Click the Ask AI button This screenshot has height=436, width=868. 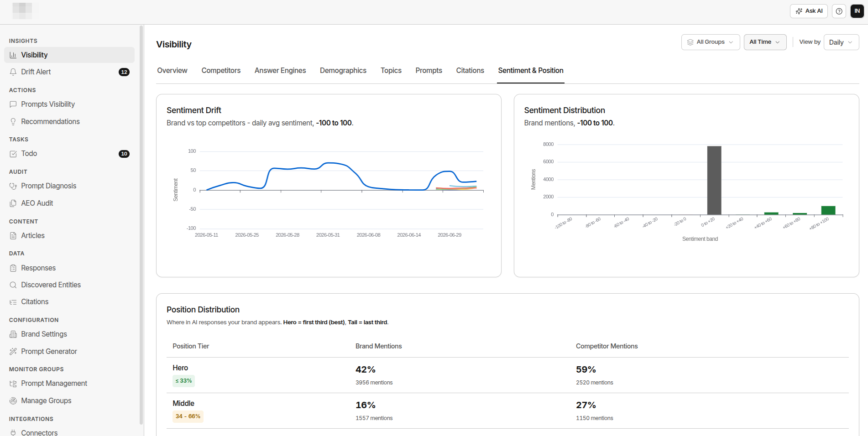pyautogui.click(x=809, y=11)
